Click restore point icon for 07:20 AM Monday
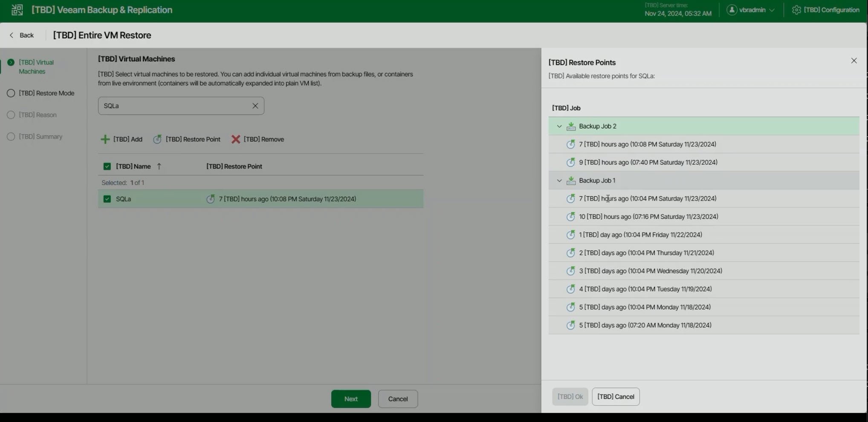Screen dimensions: 868x422 coord(570,325)
